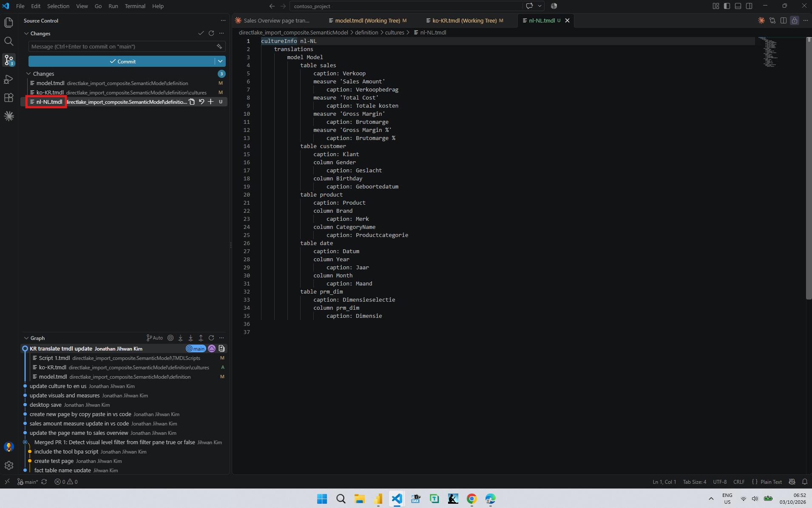Switch to ko-KR.tmdl (Working Tree) tab
812x508 pixels.
pyautogui.click(x=465, y=20)
